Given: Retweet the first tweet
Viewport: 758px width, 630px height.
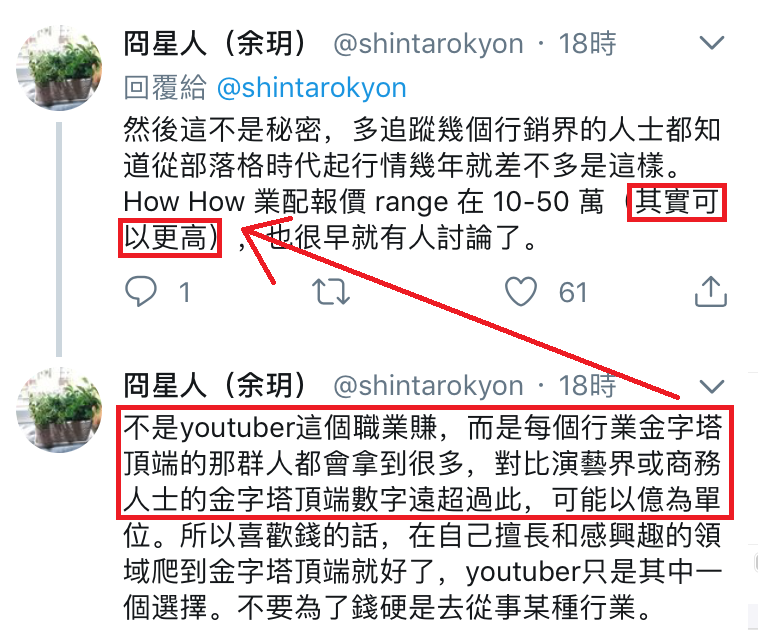Looking at the screenshot, I should (x=331, y=292).
